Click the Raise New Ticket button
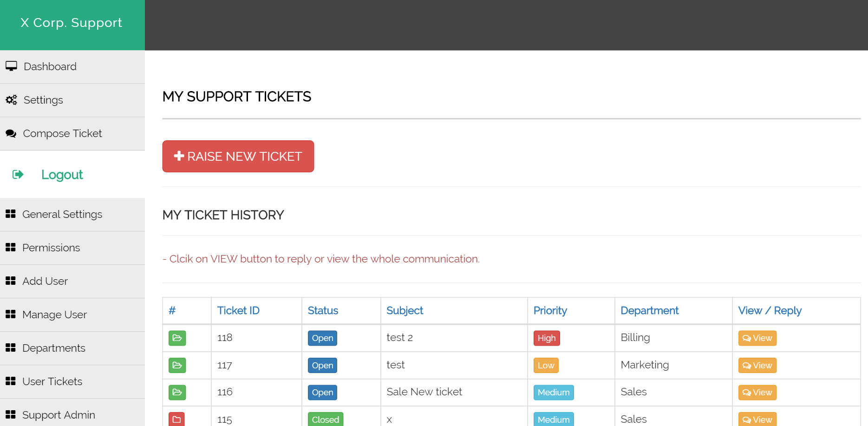The image size is (868, 426). (238, 156)
